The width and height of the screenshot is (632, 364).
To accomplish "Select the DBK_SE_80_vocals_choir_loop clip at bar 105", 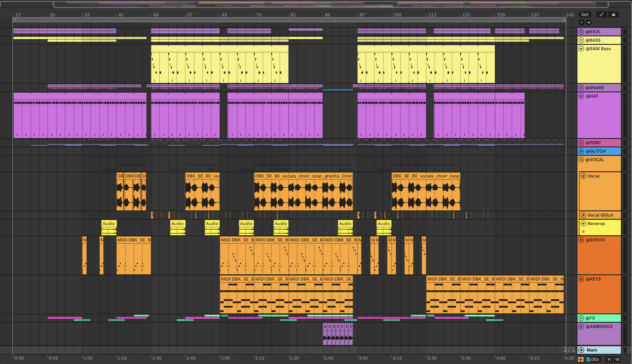I will click(x=426, y=191).
